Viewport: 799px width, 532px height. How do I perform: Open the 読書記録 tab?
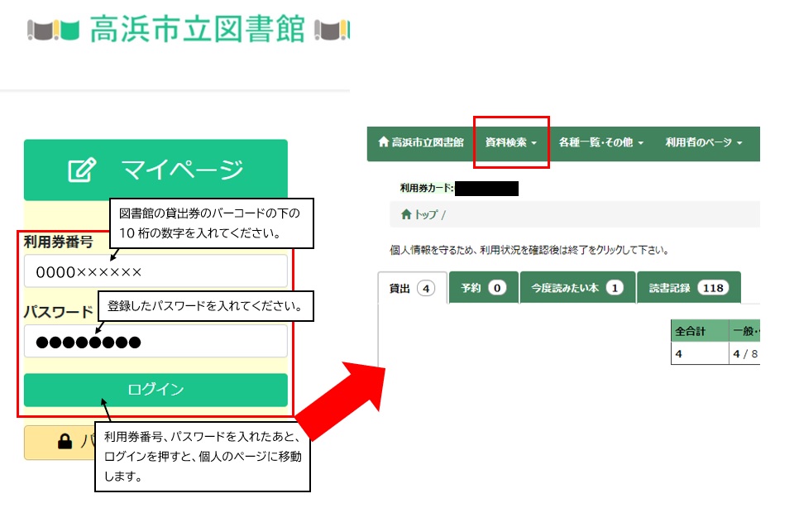(688, 288)
